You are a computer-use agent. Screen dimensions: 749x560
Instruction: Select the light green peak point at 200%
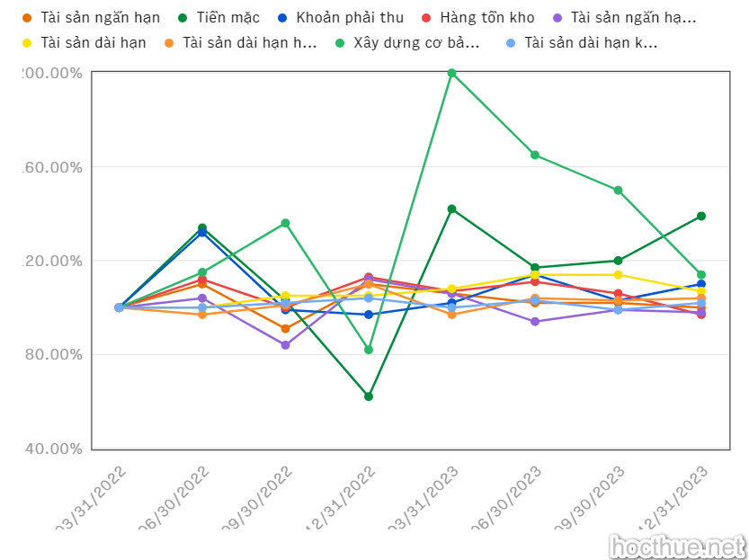coord(451,73)
